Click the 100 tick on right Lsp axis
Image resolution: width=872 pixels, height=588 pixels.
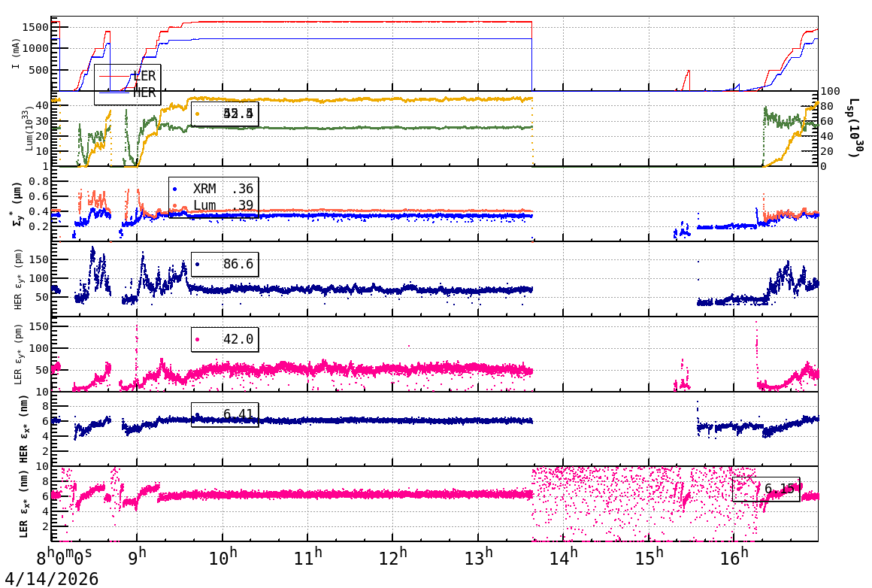[831, 91]
